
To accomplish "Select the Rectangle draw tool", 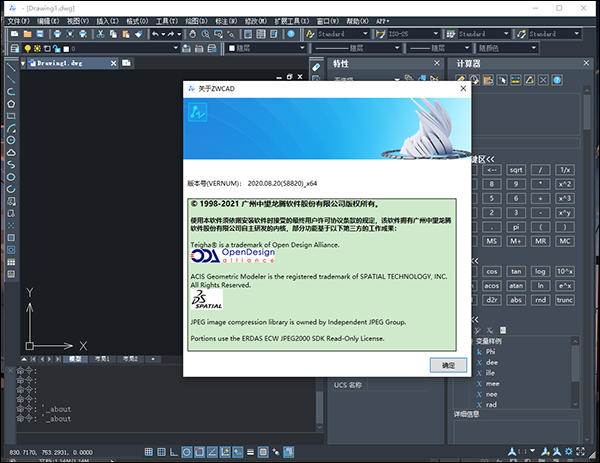I will [x=10, y=116].
